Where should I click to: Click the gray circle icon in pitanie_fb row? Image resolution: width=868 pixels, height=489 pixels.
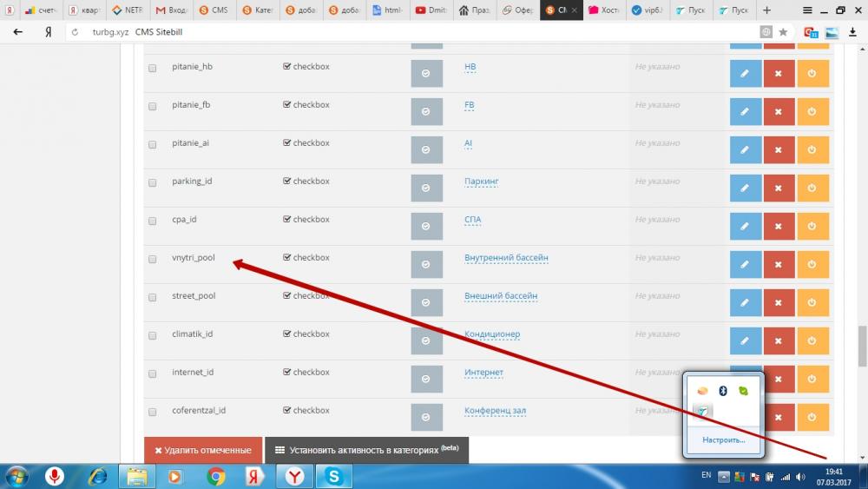(425, 112)
